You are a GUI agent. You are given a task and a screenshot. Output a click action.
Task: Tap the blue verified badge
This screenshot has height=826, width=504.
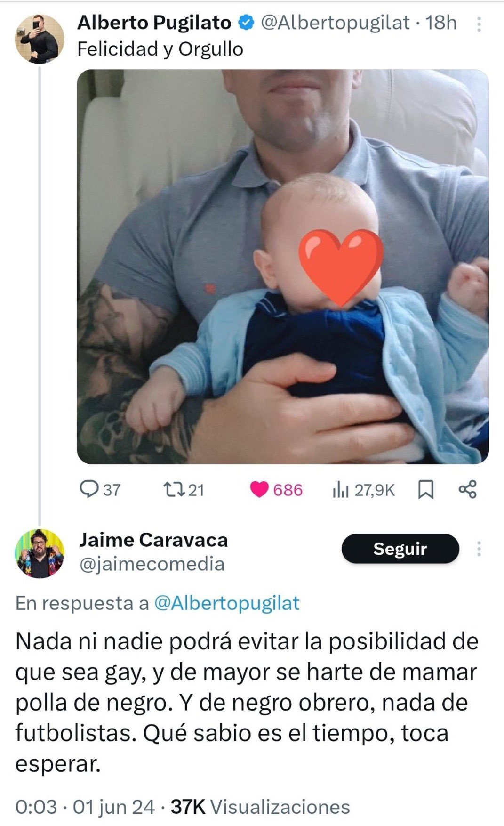pos(246,23)
